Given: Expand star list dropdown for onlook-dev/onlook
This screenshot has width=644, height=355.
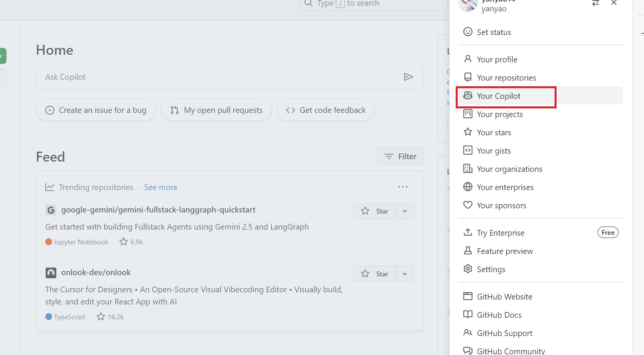Looking at the screenshot, I should click(405, 274).
